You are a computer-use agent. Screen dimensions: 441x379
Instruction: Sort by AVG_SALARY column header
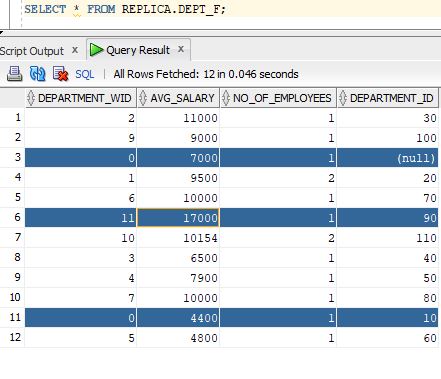tap(178, 98)
